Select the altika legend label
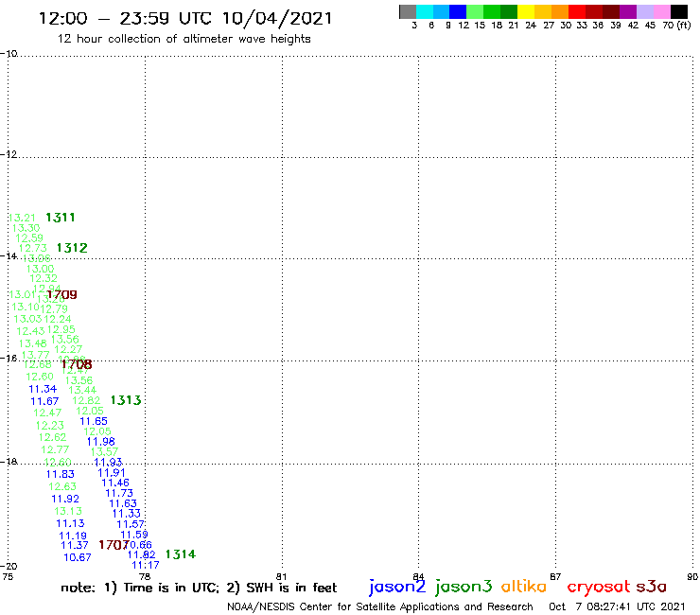 point(524,586)
